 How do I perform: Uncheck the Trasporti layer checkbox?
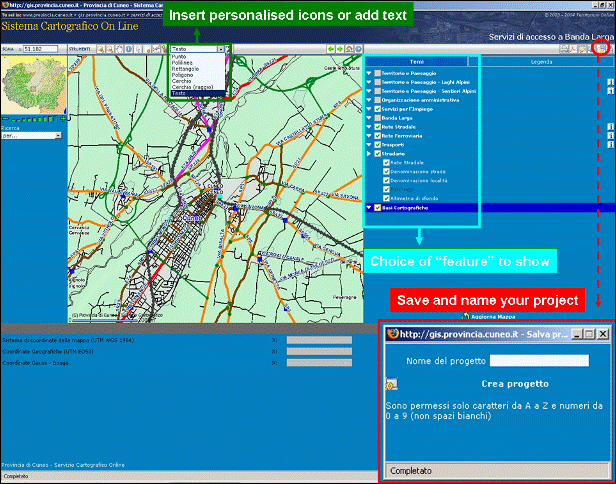pos(378,145)
